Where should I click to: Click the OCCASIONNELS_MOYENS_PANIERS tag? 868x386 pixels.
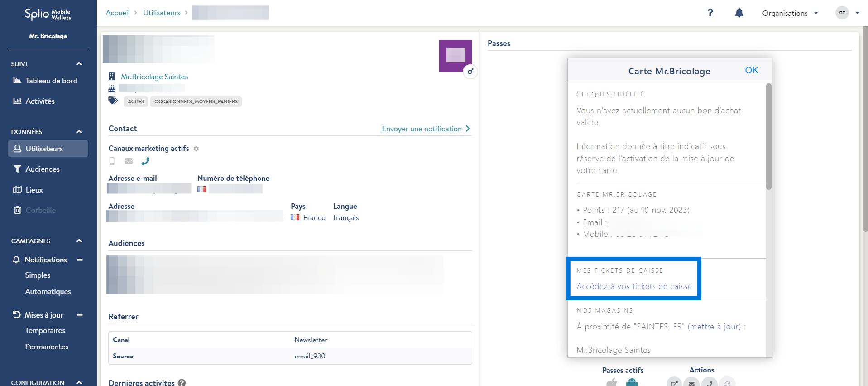point(196,101)
